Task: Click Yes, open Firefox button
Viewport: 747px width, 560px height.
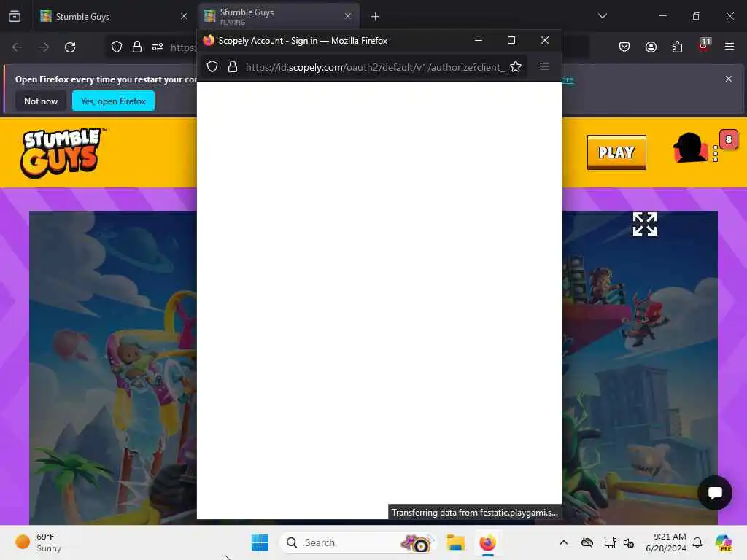Action: 113,101
